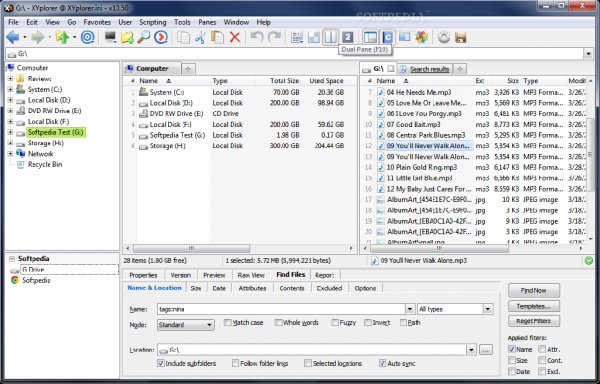This screenshot has height=384, width=600.
Task: Add a new tab in the Computer pane
Action: [188, 69]
